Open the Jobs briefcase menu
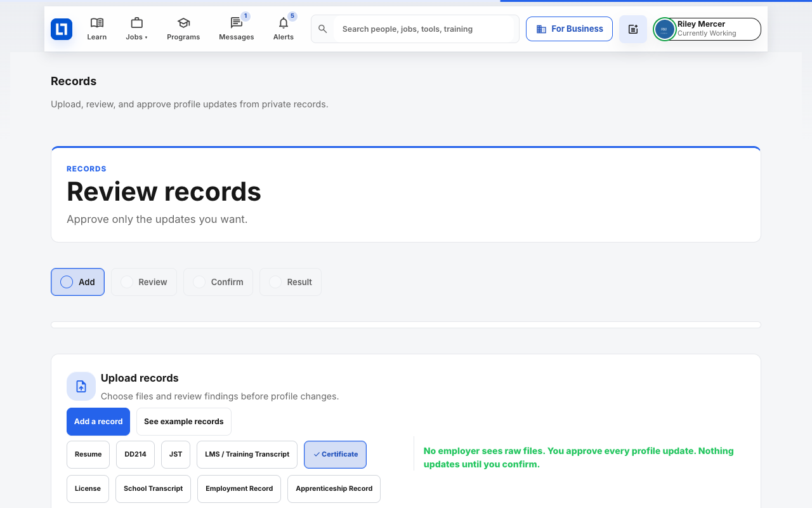812x508 pixels. click(x=136, y=29)
